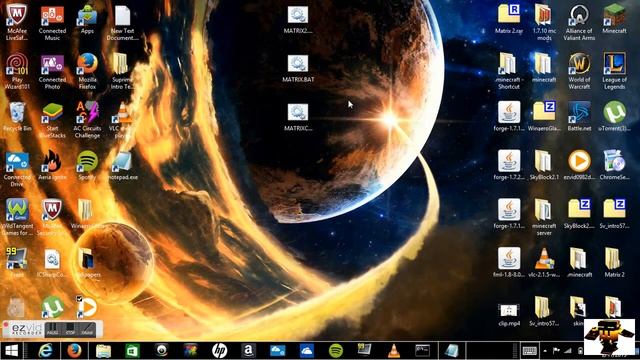
Task: Open the McAfee LiveSafe desktop shortcut
Action: (17, 22)
